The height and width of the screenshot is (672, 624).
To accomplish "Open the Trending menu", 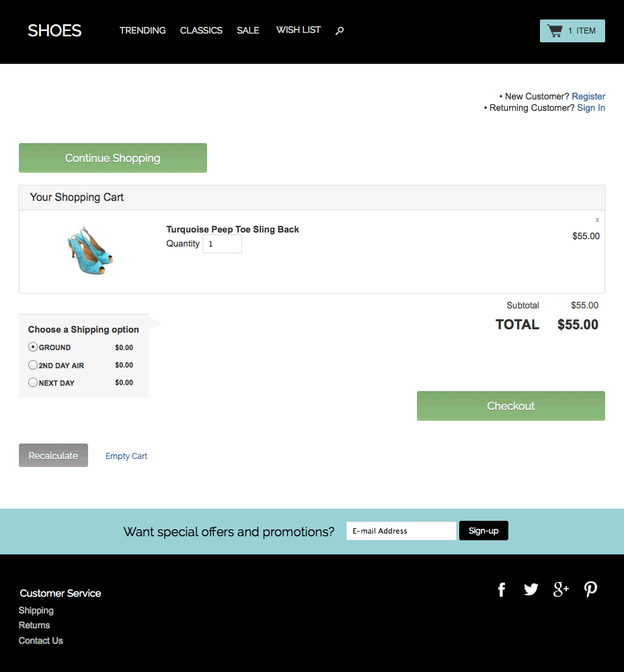I will (143, 30).
